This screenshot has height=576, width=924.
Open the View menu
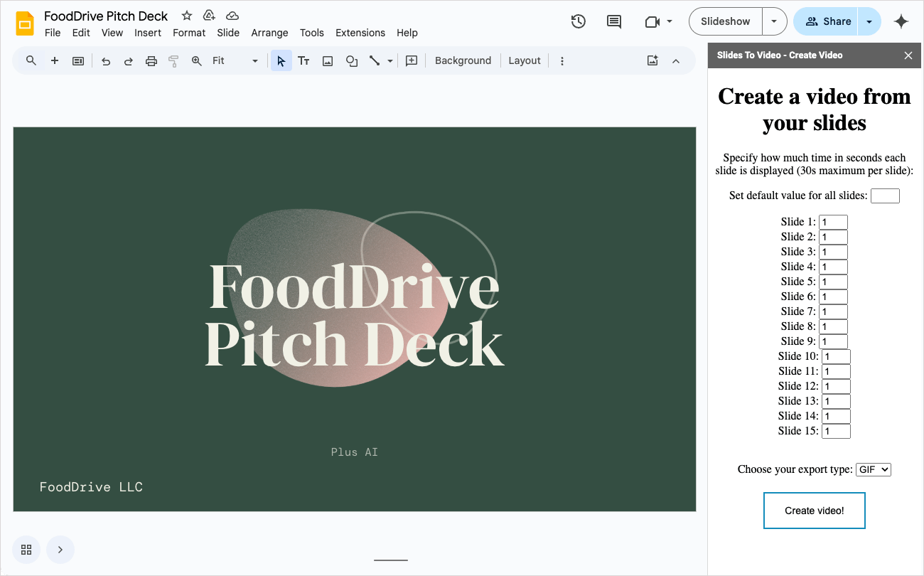click(112, 33)
